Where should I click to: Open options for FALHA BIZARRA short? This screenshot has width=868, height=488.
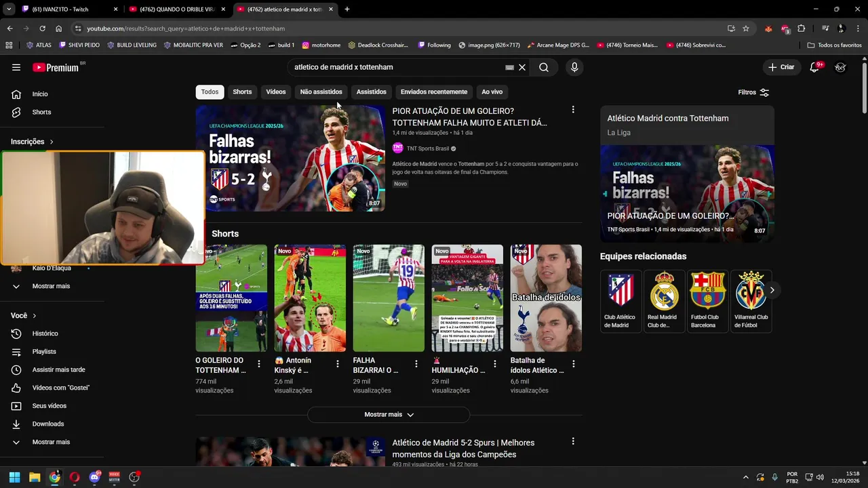click(416, 364)
